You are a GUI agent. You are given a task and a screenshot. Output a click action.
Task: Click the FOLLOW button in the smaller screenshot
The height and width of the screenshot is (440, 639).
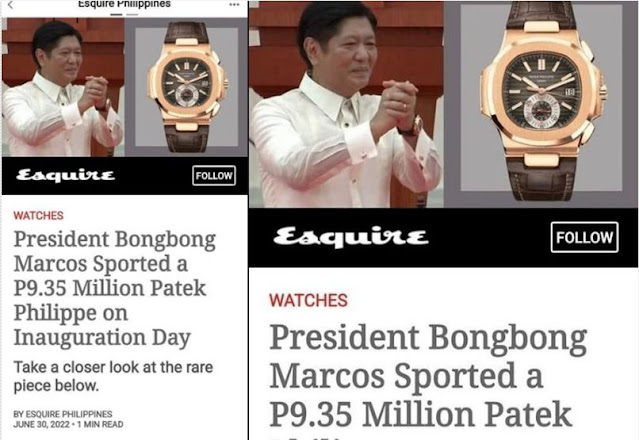(x=214, y=176)
